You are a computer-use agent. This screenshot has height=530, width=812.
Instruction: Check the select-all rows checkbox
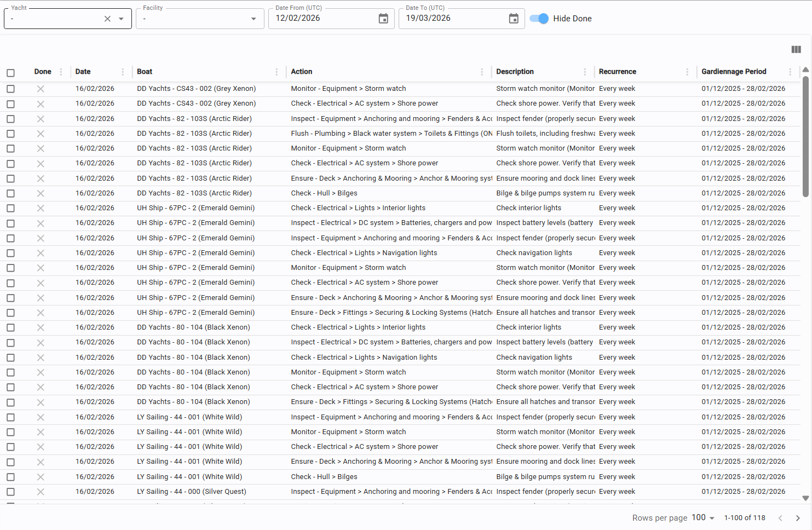(10, 73)
